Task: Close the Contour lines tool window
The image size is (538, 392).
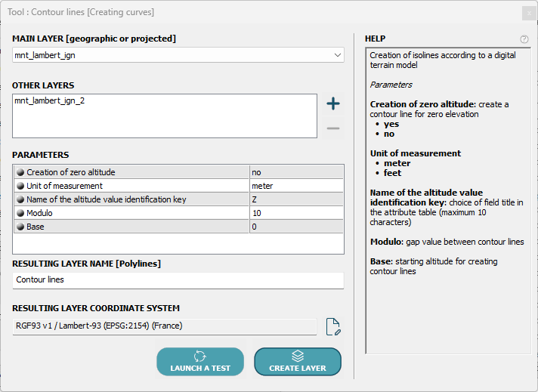Action: coord(528,13)
